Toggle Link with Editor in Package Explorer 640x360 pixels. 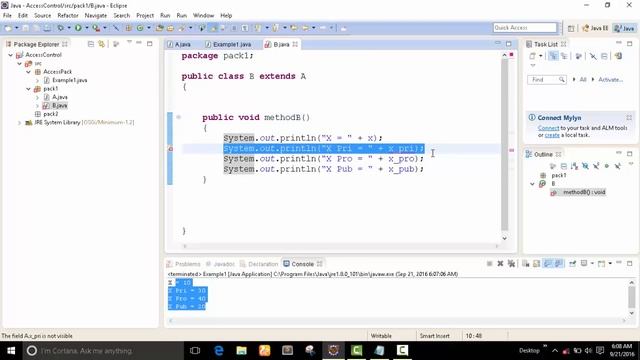pyautogui.click(x=101, y=44)
